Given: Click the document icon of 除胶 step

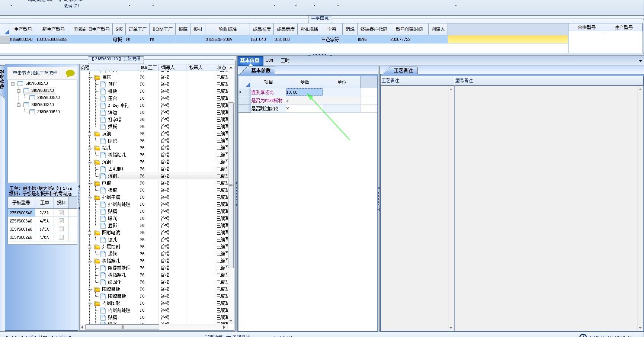Looking at the screenshot, I should (103, 141).
